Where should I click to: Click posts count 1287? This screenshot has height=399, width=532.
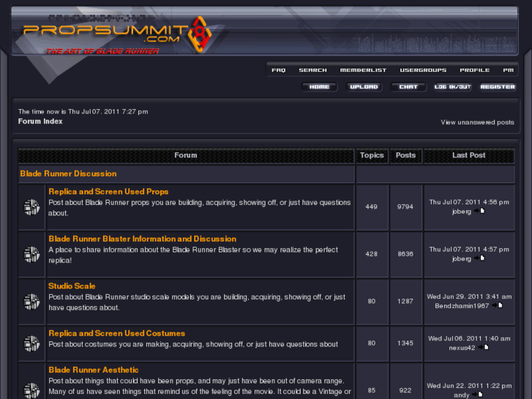tap(405, 301)
